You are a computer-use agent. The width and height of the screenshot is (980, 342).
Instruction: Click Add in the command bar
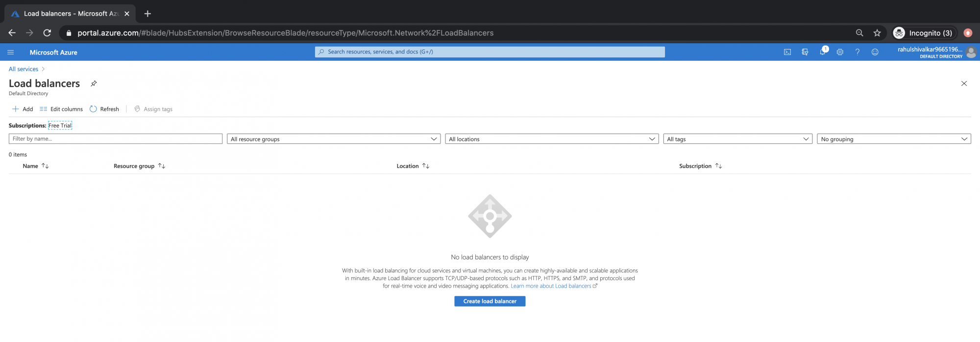[23, 109]
